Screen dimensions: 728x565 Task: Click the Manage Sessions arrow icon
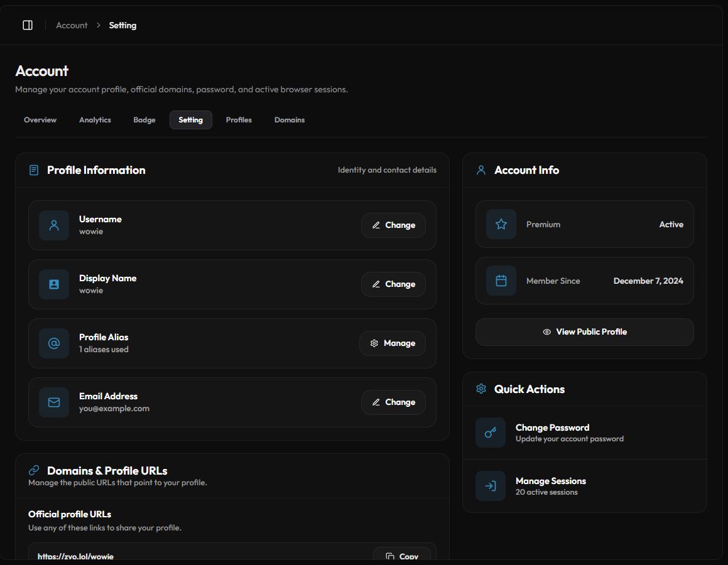[x=491, y=486]
